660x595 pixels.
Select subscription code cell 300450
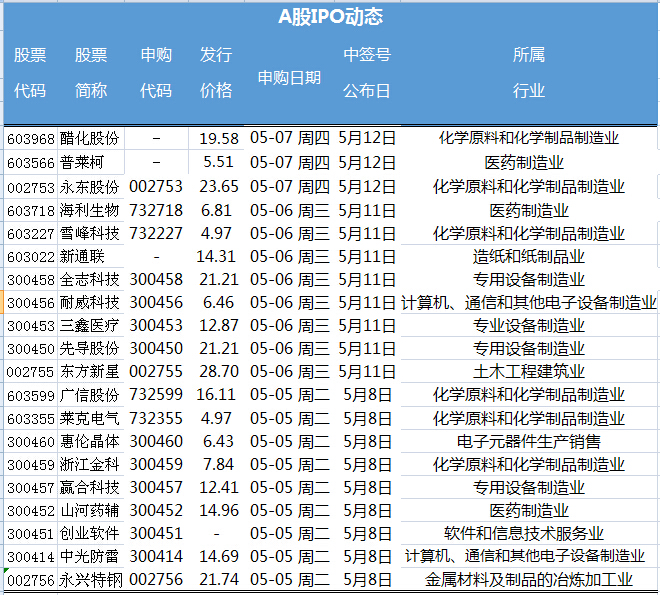point(156,348)
